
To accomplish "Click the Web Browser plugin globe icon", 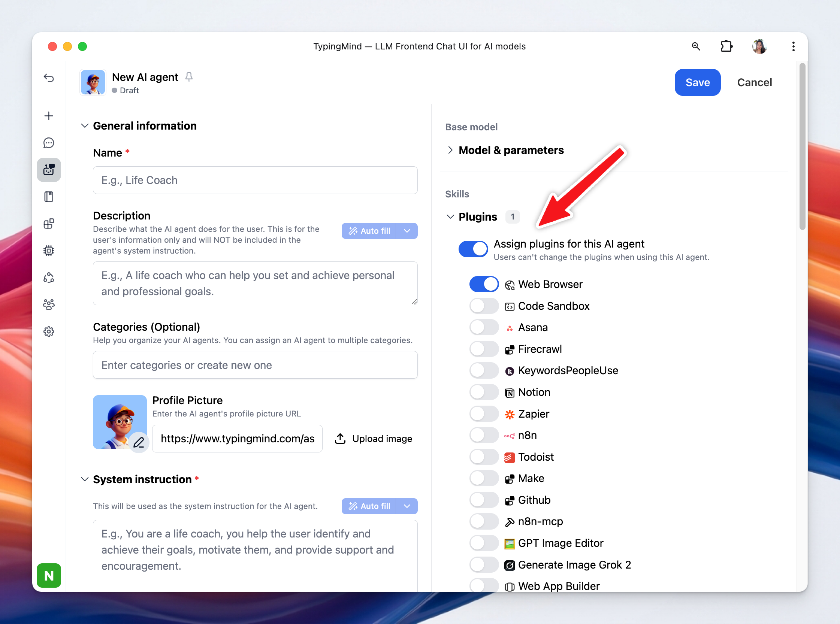I will (x=510, y=285).
